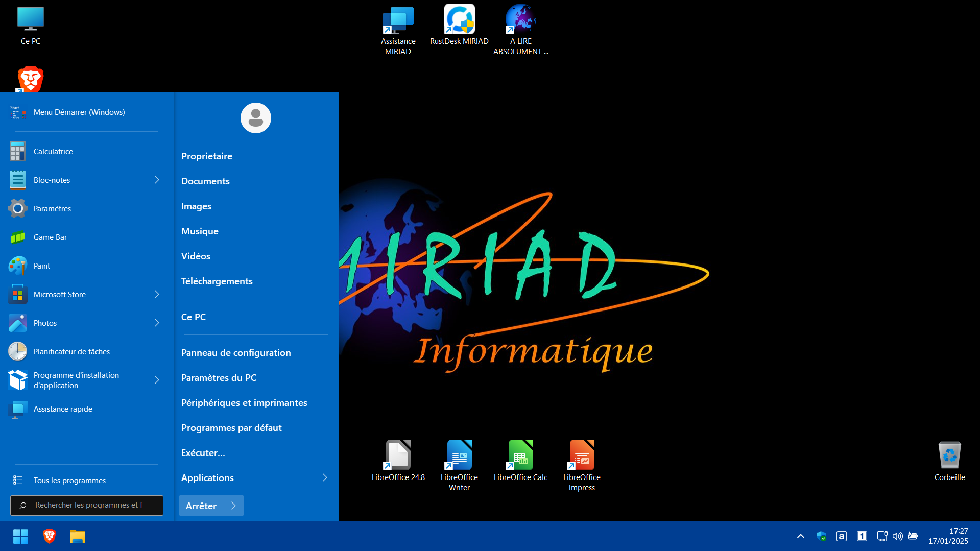Screen dimensions: 980x551
Task: Click the Rechercher les programmes search field
Action: [87, 506]
